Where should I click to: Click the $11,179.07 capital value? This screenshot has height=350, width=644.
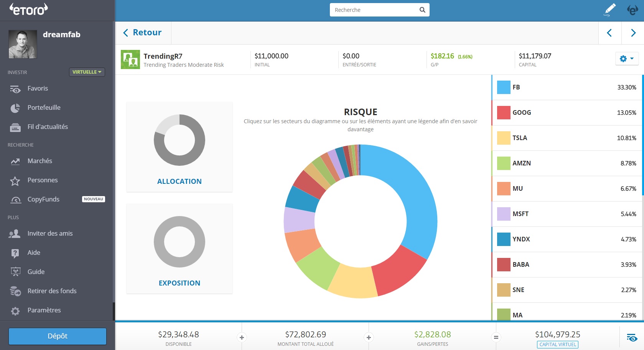(535, 56)
